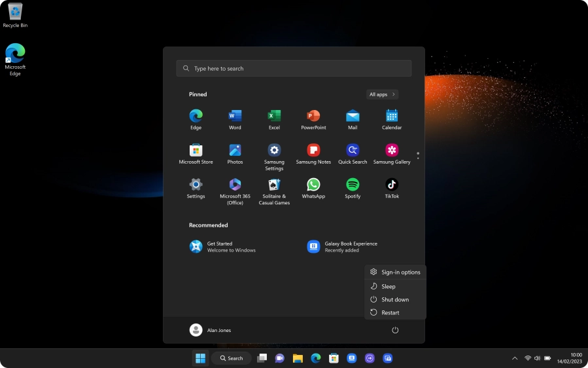Click the Alan Jones user account

[x=211, y=330]
